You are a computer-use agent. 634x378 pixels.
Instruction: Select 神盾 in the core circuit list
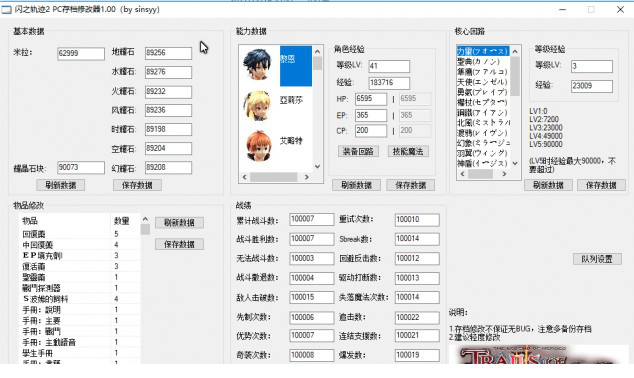(482, 163)
